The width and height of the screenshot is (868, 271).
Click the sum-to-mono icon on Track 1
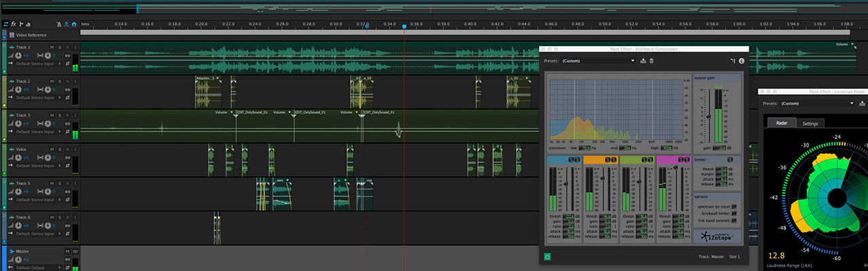(x=68, y=56)
